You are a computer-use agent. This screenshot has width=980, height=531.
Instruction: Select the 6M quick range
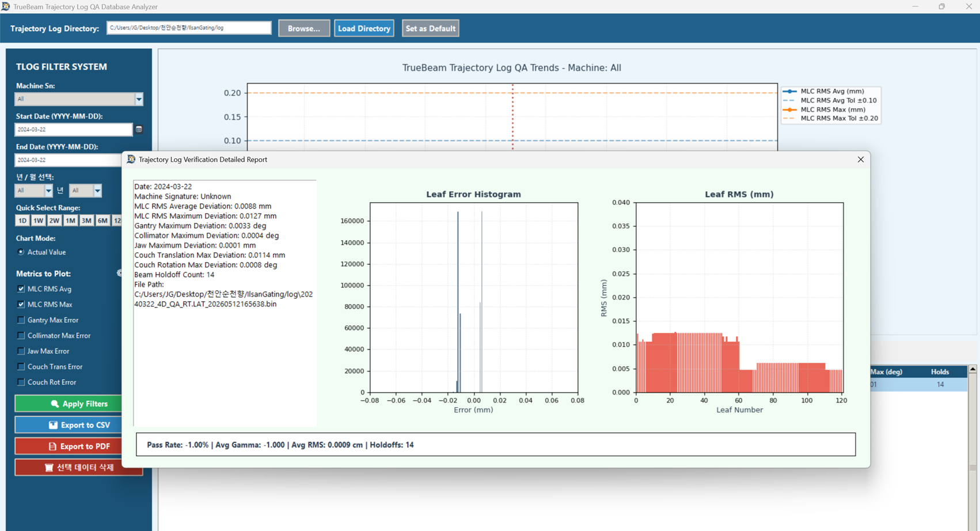pos(102,221)
